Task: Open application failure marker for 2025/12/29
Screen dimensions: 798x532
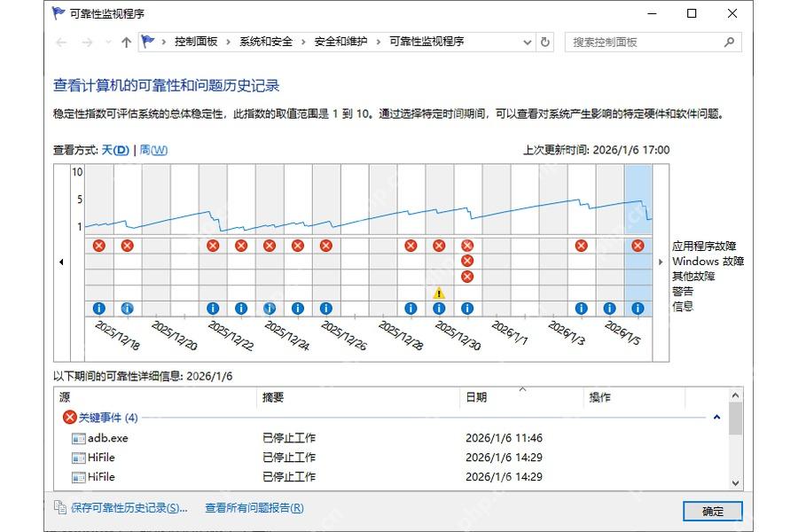Action: (411, 246)
